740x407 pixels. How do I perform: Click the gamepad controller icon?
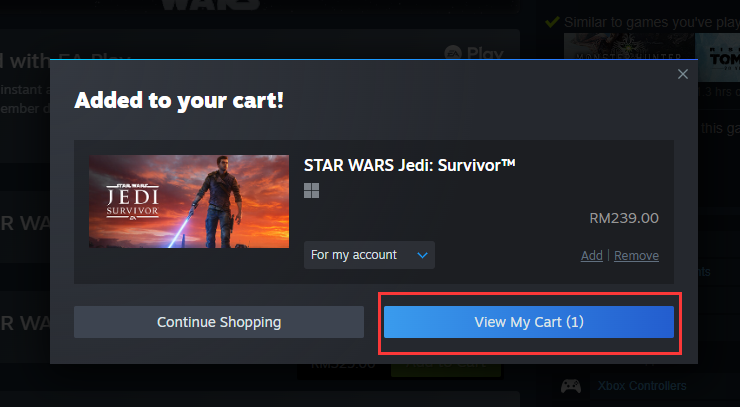(x=571, y=386)
